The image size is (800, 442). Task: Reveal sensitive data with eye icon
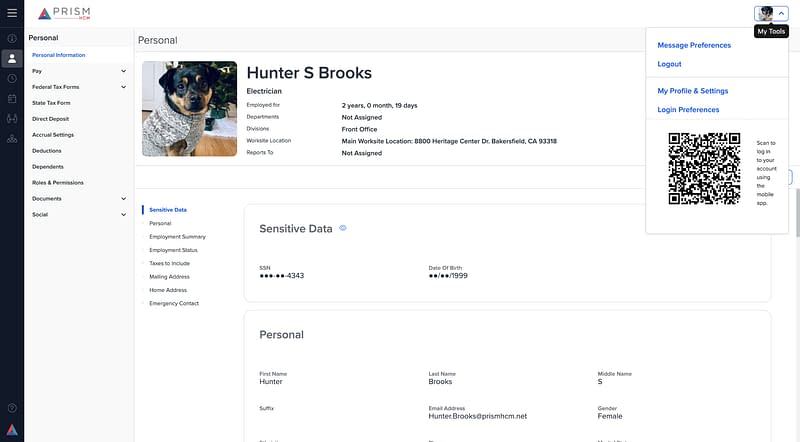(x=342, y=228)
